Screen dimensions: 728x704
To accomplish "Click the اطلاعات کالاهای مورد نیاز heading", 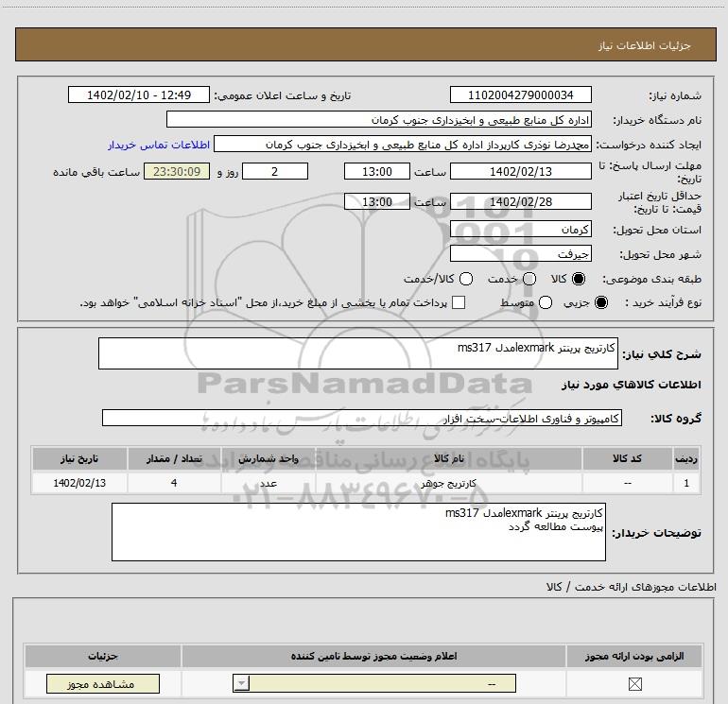I will click(x=631, y=385).
